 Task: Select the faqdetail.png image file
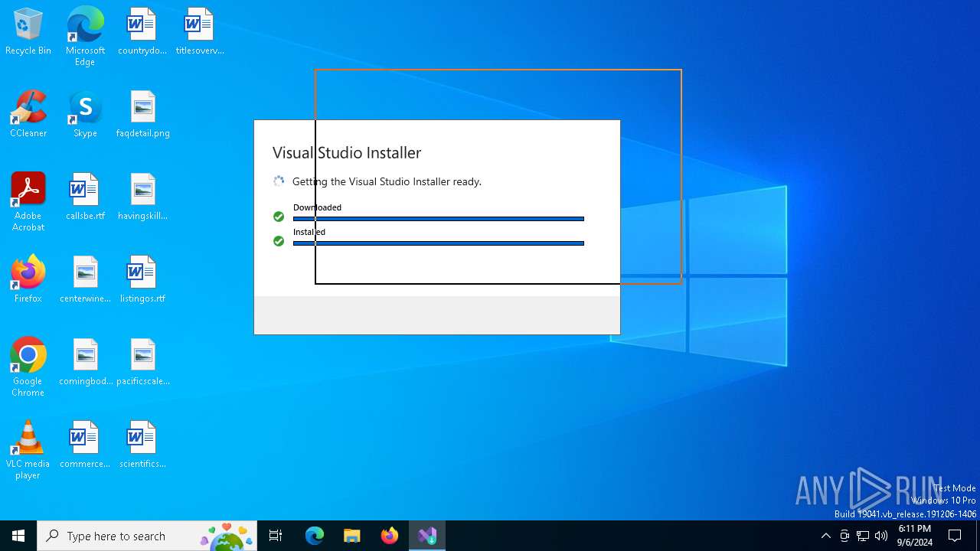(x=142, y=115)
